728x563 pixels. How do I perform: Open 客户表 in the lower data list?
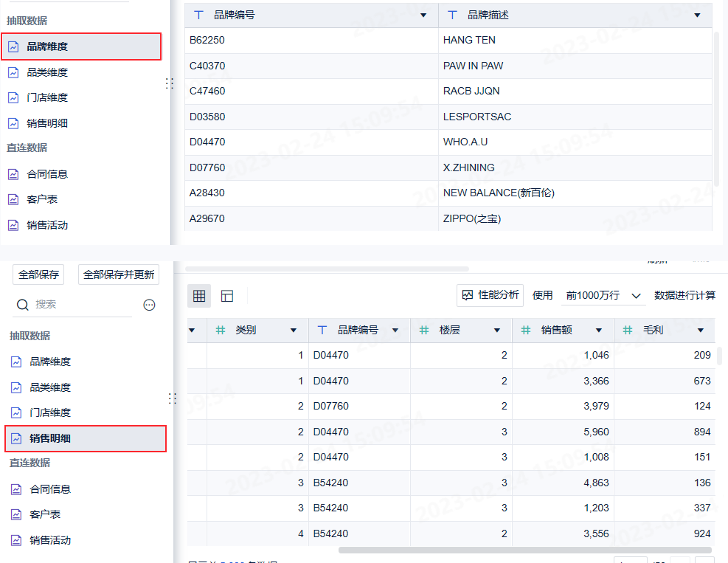point(45,514)
